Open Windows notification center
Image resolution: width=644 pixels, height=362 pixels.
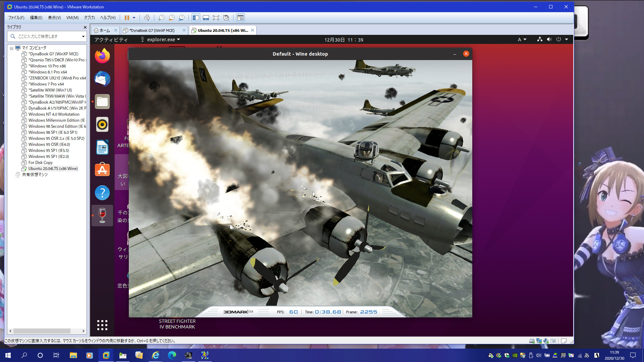click(x=633, y=355)
